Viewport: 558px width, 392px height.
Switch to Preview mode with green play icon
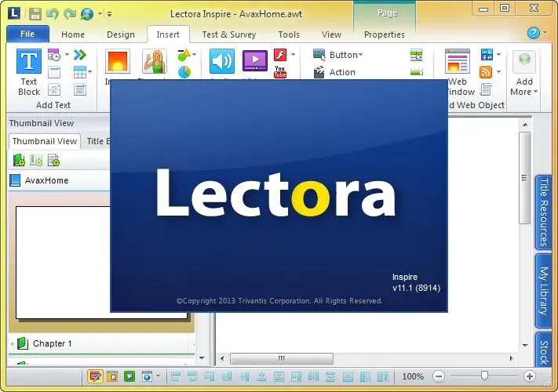pos(129,376)
